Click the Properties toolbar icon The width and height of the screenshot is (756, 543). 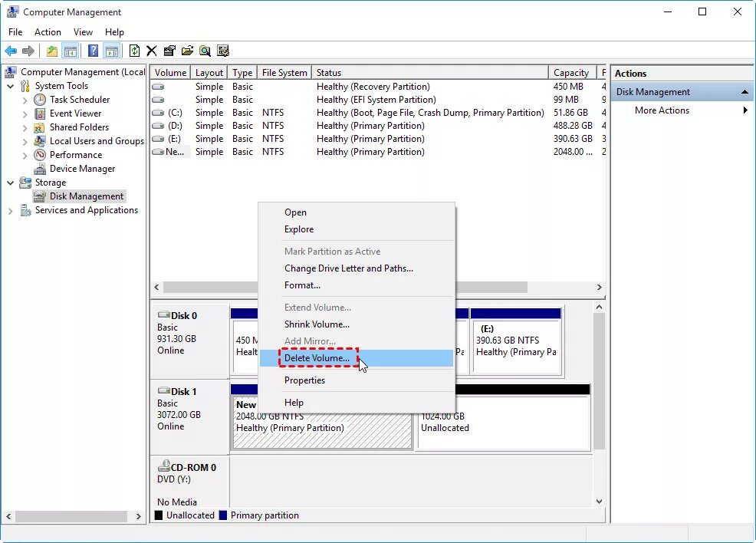[x=169, y=51]
